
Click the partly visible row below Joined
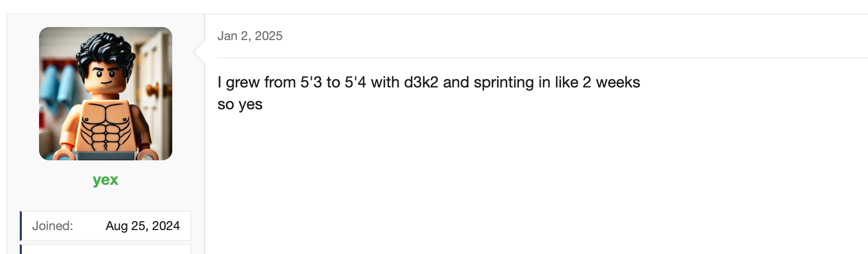(106, 249)
